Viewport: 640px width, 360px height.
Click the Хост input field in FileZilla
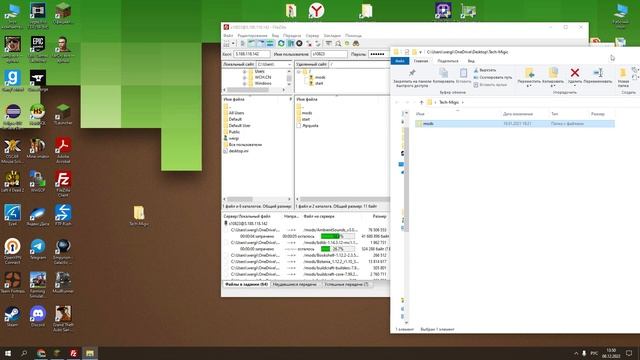pos(252,54)
